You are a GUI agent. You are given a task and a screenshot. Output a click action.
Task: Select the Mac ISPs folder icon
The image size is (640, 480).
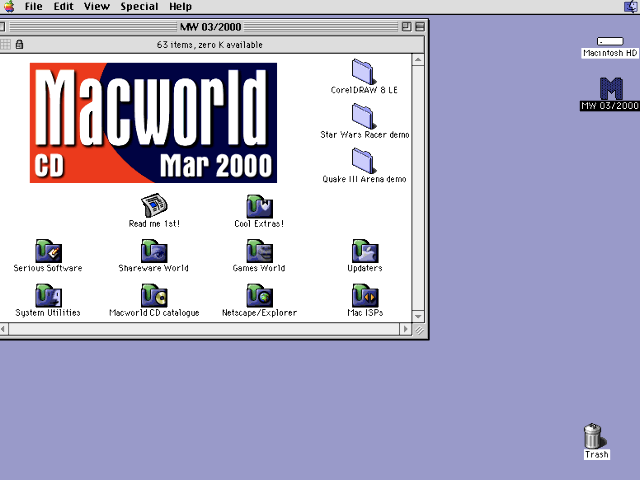tap(365, 295)
